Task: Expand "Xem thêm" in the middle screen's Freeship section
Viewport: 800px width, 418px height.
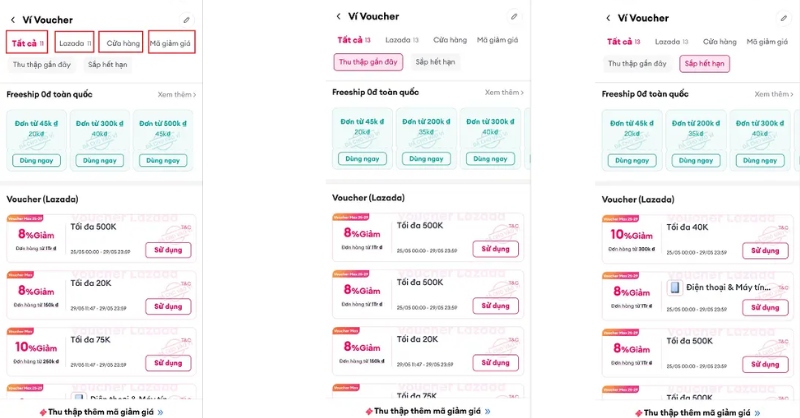Action: (504, 93)
